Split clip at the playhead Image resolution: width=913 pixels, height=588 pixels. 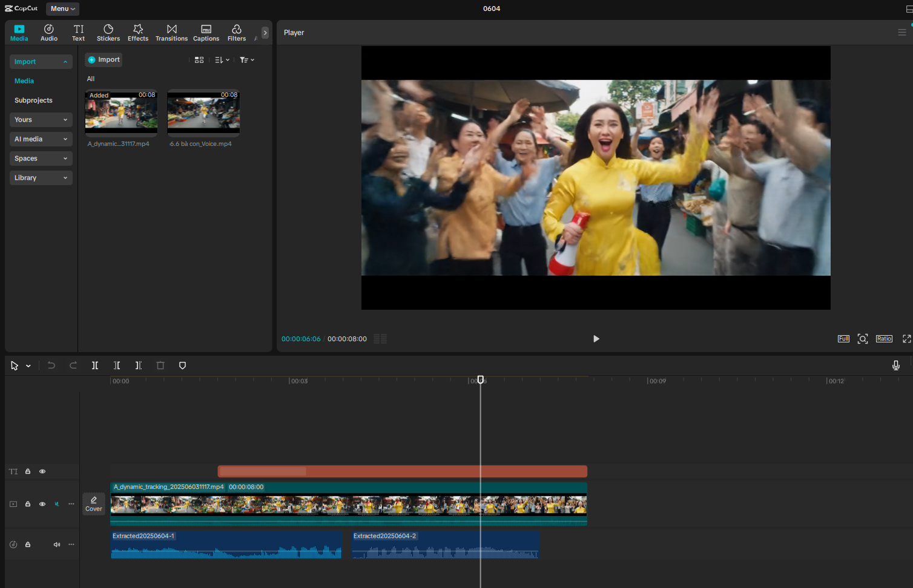pyautogui.click(x=95, y=365)
